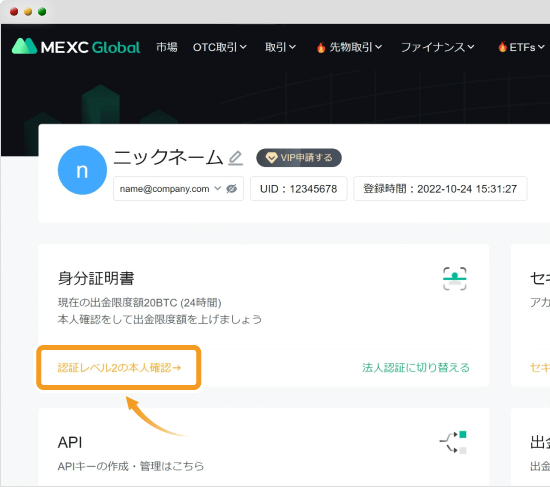Click the API card heading
The width and height of the screenshot is (550, 487).
[x=70, y=442]
